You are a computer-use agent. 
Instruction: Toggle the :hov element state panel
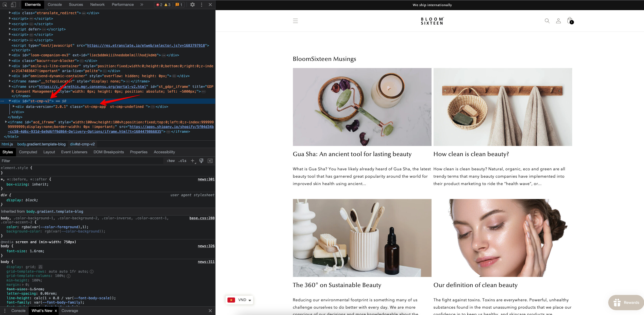pos(171,161)
